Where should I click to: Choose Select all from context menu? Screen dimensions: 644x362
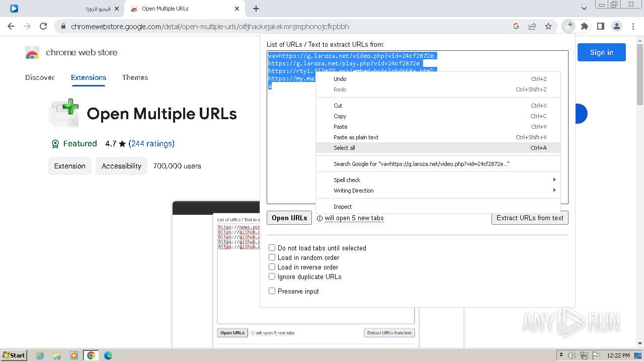coord(438,148)
